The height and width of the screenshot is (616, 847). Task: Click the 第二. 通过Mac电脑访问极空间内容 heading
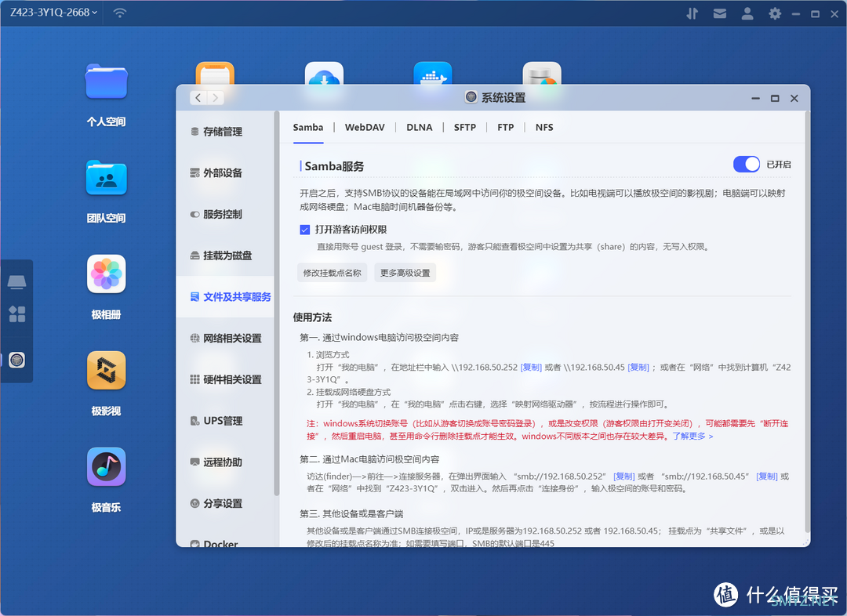[369, 459]
